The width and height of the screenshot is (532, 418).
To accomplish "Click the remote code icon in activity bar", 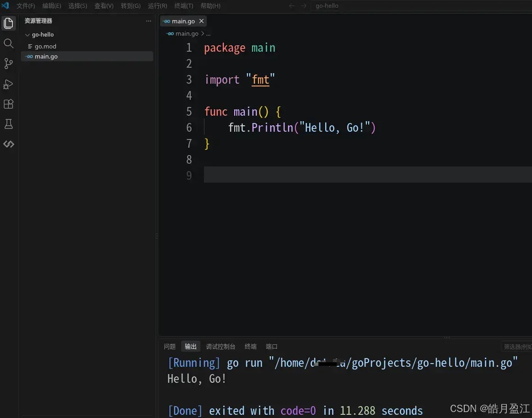I will 9,144.
